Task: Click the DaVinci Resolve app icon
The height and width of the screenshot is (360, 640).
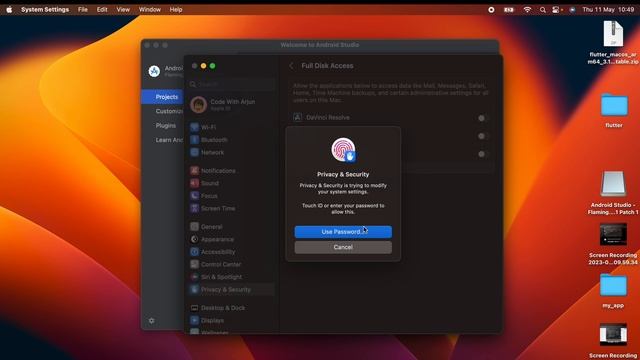Action: [x=298, y=118]
